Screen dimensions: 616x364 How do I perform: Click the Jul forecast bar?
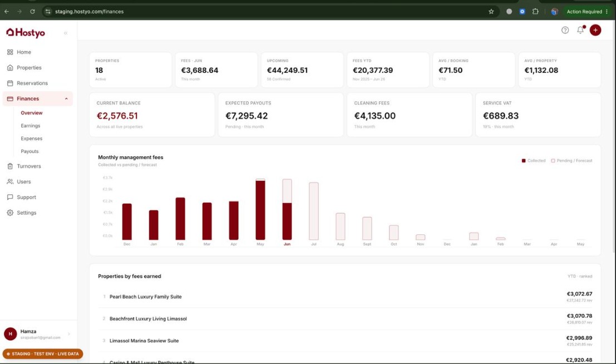313,211
